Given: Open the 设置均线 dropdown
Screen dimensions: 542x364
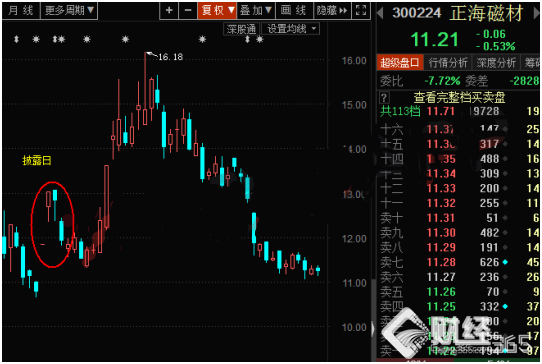Looking at the screenshot, I should click(x=291, y=29).
